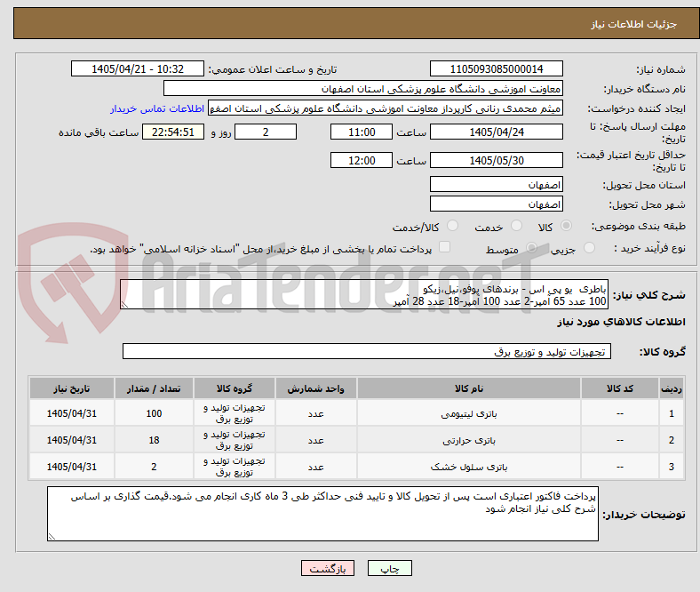The image size is (700, 592).
Task: Click the نوع فرآیند خرید label
Action: click(650, 248)
